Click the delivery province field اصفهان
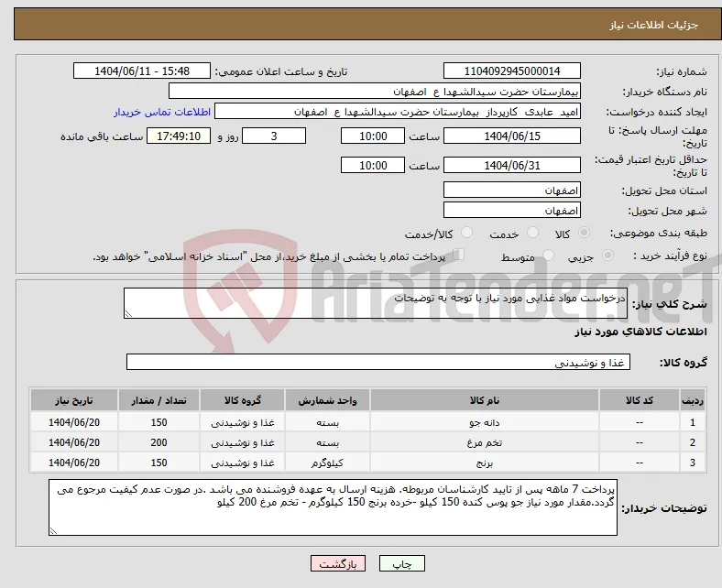Image resolution: width=722 pixels, height=588 pixels. [512, 190]
